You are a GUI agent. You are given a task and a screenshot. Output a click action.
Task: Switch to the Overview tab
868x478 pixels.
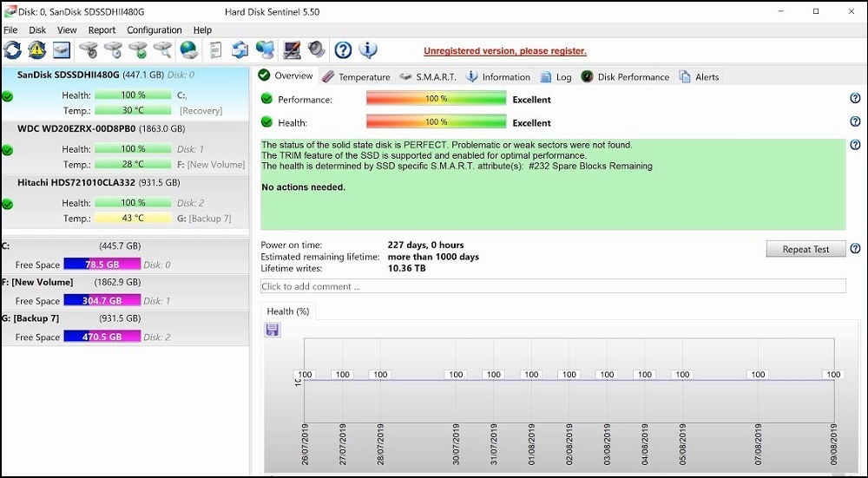pos(286,75)
